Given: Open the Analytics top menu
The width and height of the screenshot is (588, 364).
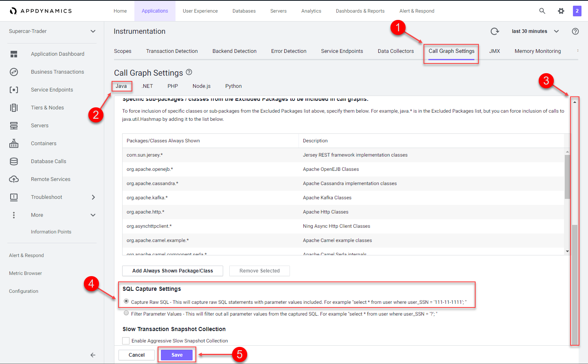Looking at the screenshot, I should pyautogui.click(x=311, y=11).
